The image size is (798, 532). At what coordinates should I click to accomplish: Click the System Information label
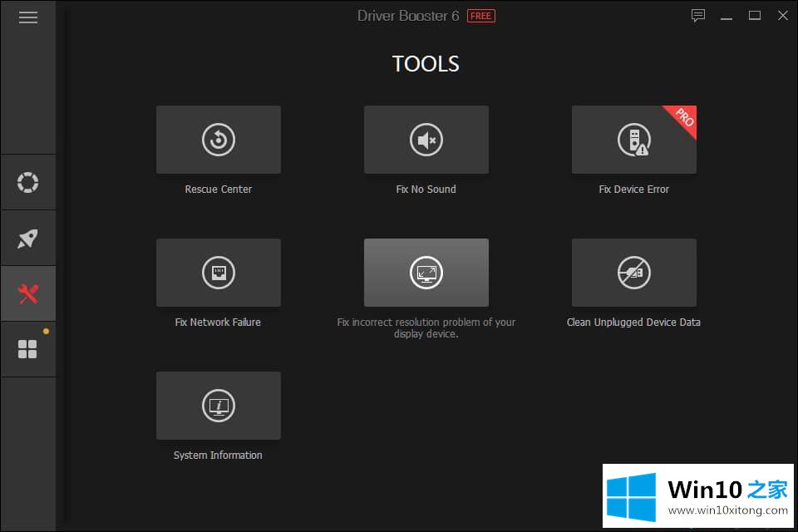click(218, 455)
